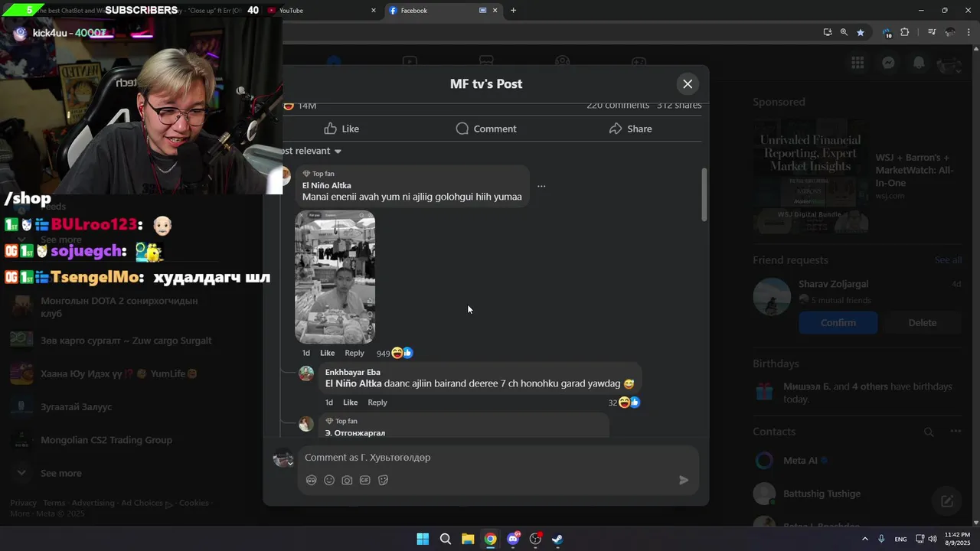Send the comment with arrow button
This screenshot has height=551, width=980.
(x=684, y=480)
